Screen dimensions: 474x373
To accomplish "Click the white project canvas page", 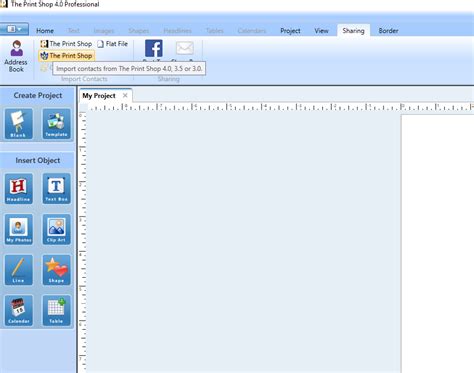I will tap(438, 243).
